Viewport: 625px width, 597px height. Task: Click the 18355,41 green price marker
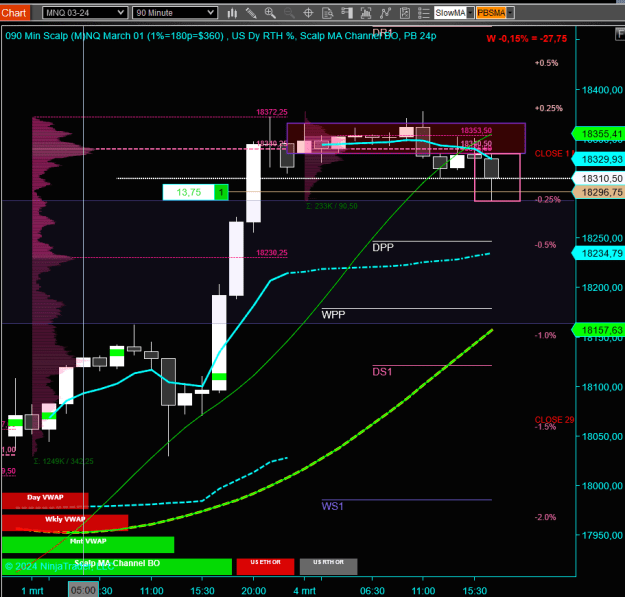598,134
